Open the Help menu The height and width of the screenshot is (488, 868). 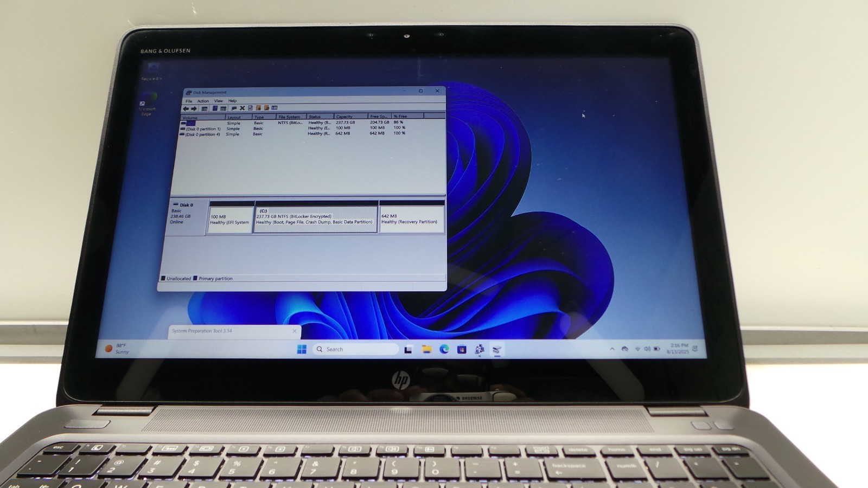233,101
